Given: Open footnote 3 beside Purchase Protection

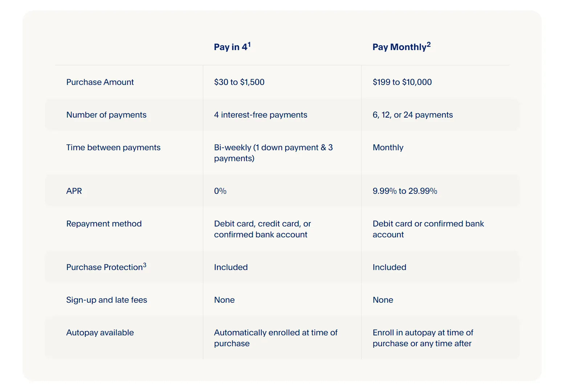Looking at the screenshot, I should [144, 265].
